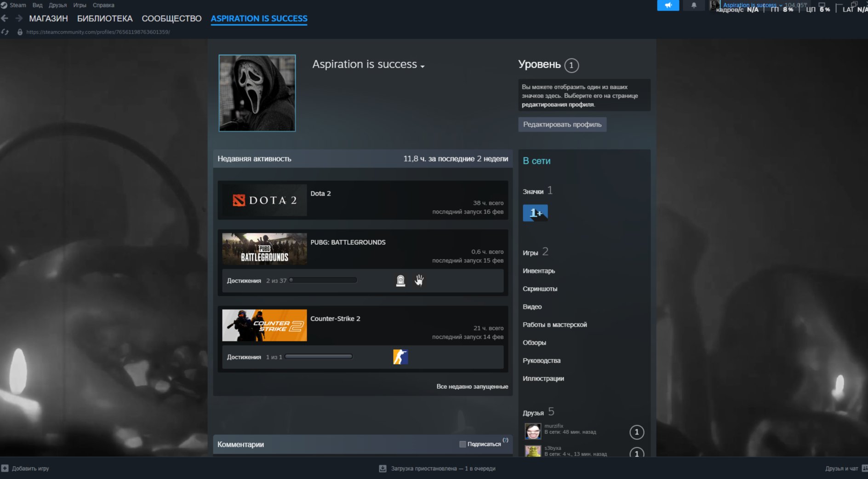Click the page reload icon

pos(5,32)
